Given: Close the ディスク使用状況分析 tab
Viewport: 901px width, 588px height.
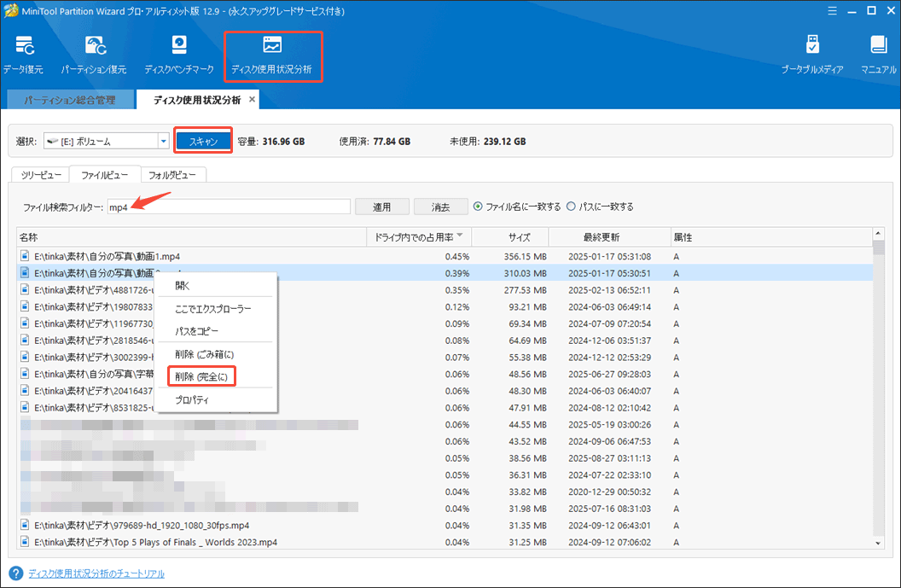Looking at the screenshot, I should tap(252, 100).
